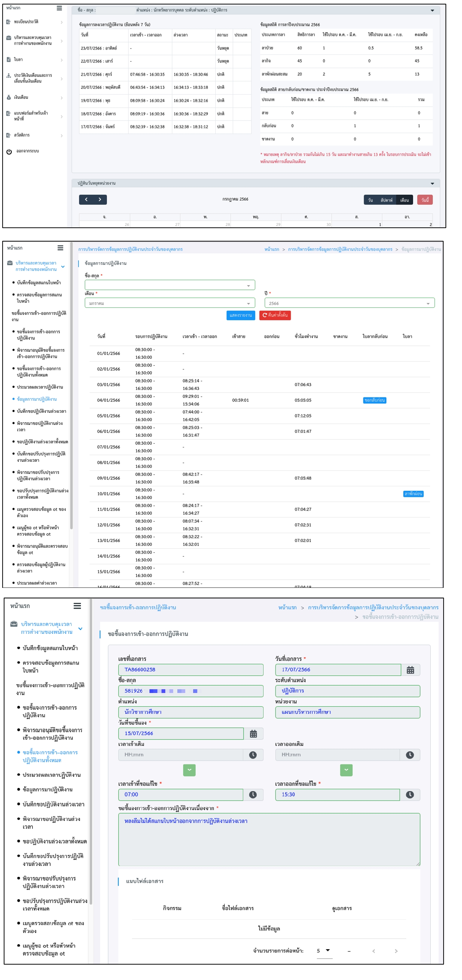Go to previous page of attached files table
462x980 pixels.
(374, 951)
